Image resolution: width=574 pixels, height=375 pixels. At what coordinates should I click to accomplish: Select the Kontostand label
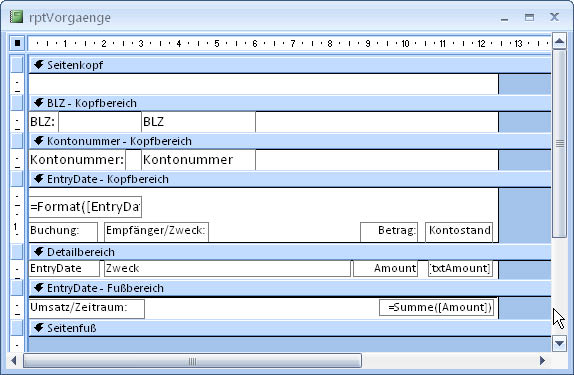pos(459,232)
